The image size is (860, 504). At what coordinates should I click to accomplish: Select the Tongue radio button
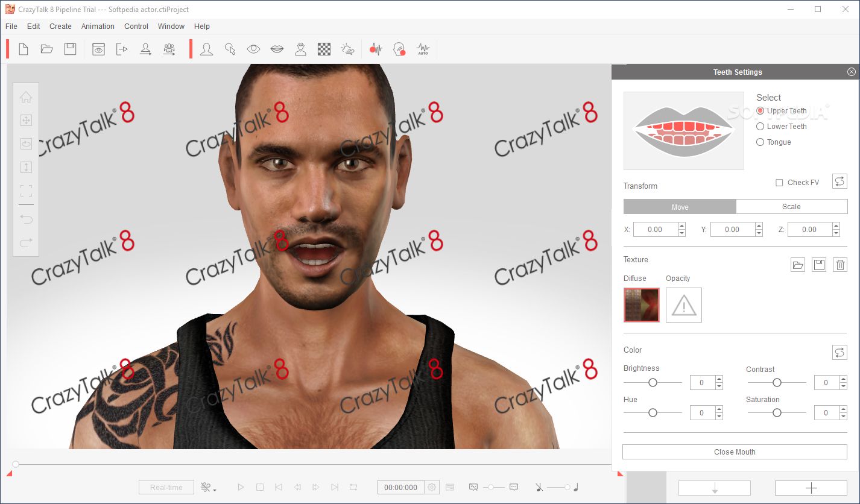[x=760, y=142]
